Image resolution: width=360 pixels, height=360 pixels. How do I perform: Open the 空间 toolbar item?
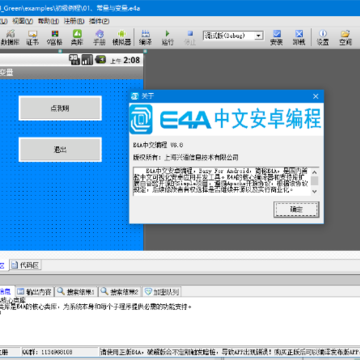345,37
